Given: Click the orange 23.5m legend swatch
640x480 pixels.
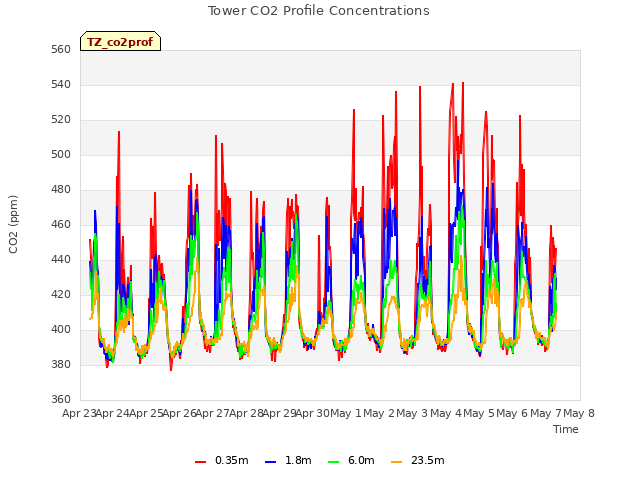Looking at the screenshot, I should (396, 461).
